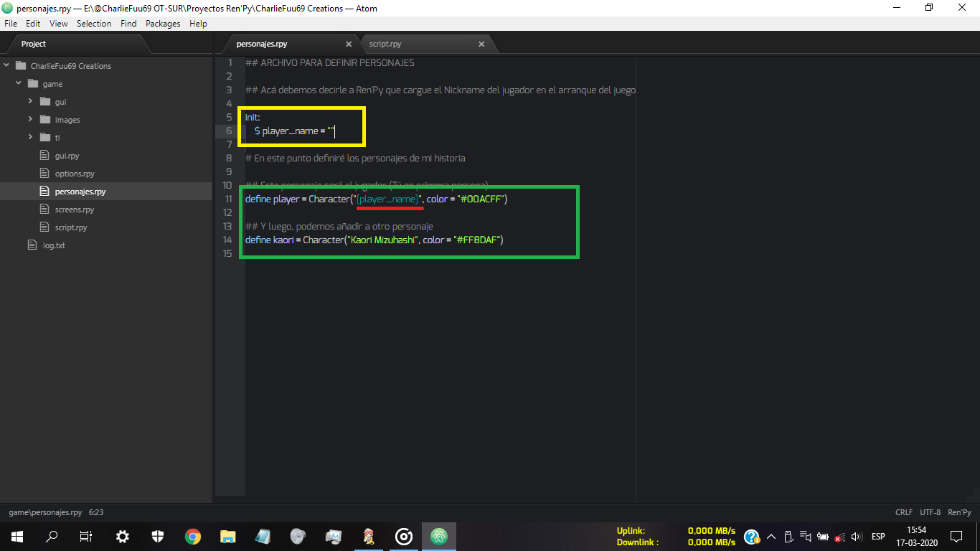Close the script.rpy tab
Viewport: 980px width, 551px height.
(x=482, y=44)
